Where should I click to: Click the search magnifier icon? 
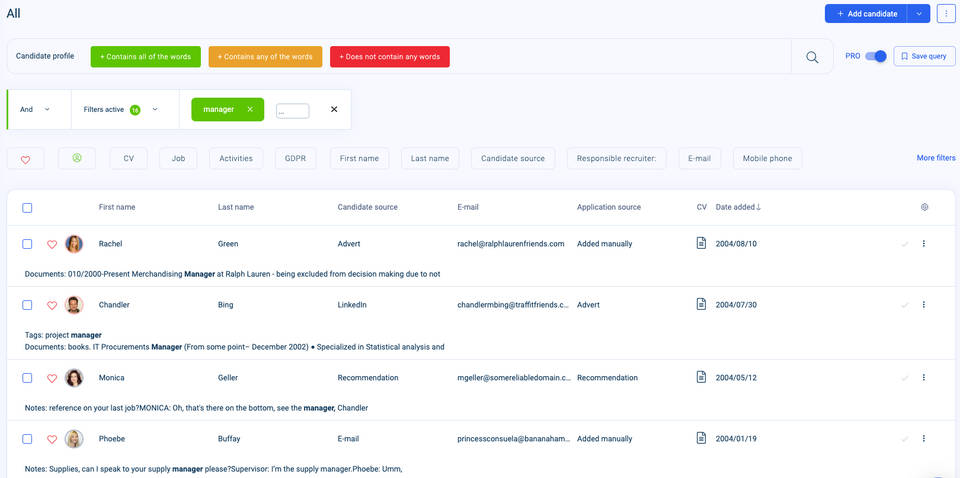point(812,57)
